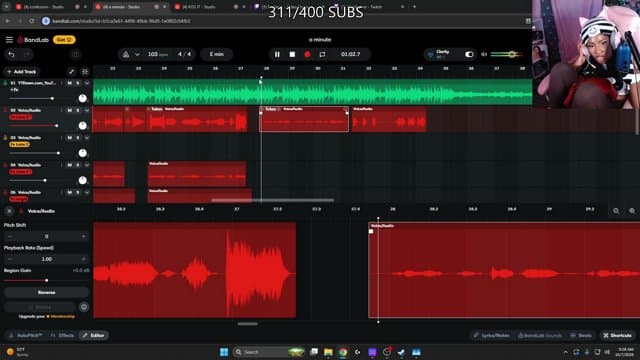Click the taskbar Search box

point(269,352)
